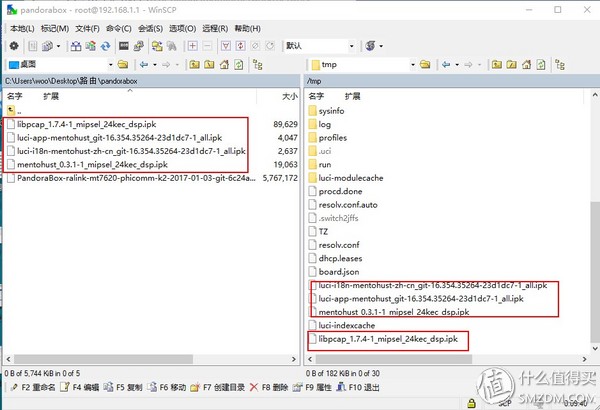Click the file mask filter icon
This screenshot has height=410, width=600.
coord(226,46)
